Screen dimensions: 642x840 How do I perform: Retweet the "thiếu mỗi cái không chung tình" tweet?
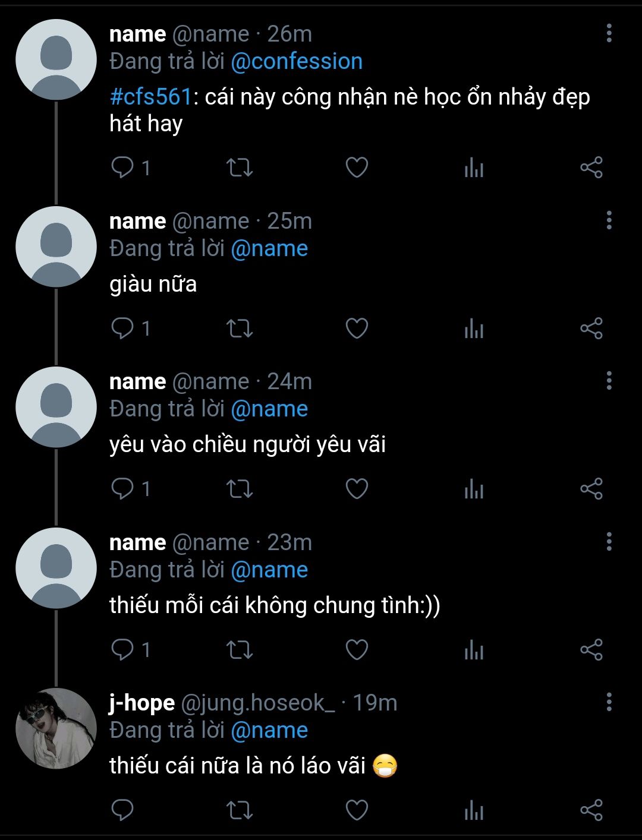pyautogui.click(x=240, y=650)
